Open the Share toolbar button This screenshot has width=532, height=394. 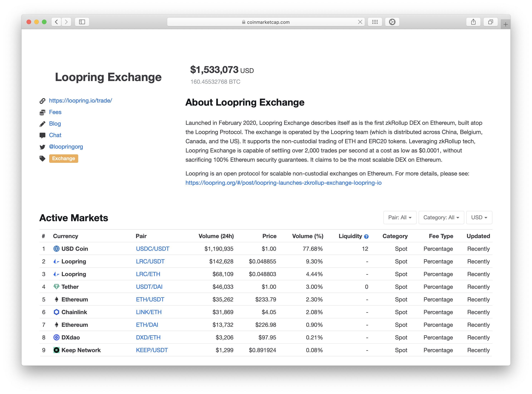coord(473,22)
